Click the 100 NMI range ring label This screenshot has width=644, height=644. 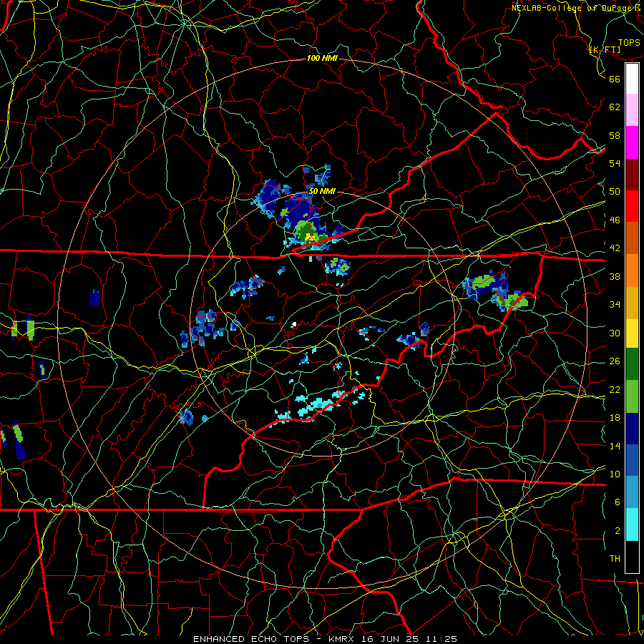pyautogui.click(x=322, y=58)
